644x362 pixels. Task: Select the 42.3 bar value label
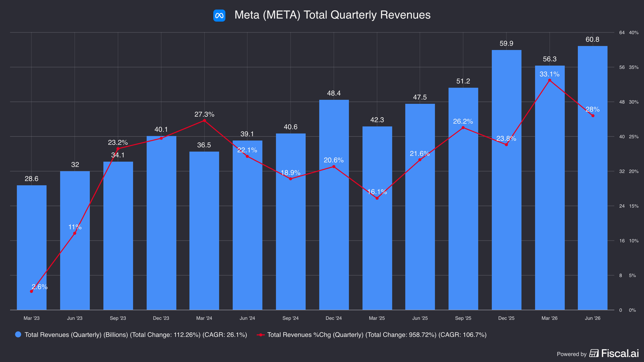click(x=377, y=120)
